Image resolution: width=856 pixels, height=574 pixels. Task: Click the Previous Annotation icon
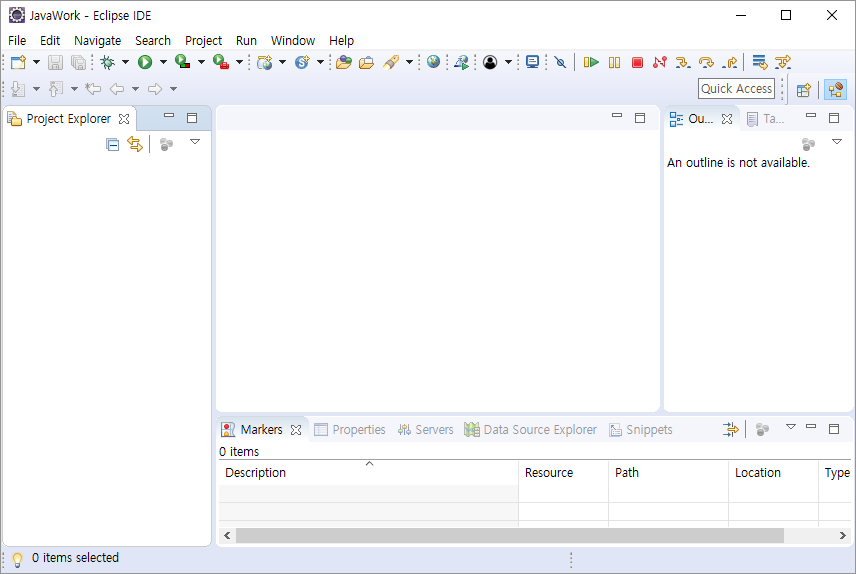click(x=55, y=88)
